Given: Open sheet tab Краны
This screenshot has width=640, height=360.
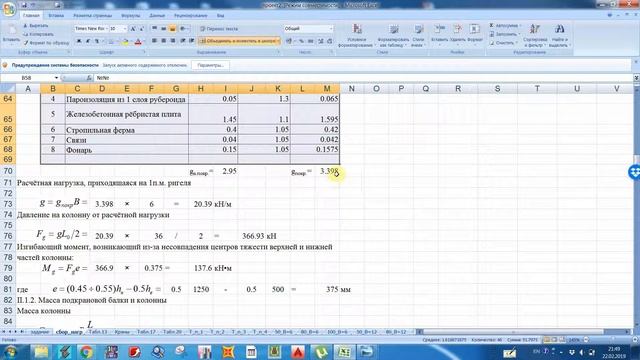Looking at the screenshot, I should [x=122, y=332].
